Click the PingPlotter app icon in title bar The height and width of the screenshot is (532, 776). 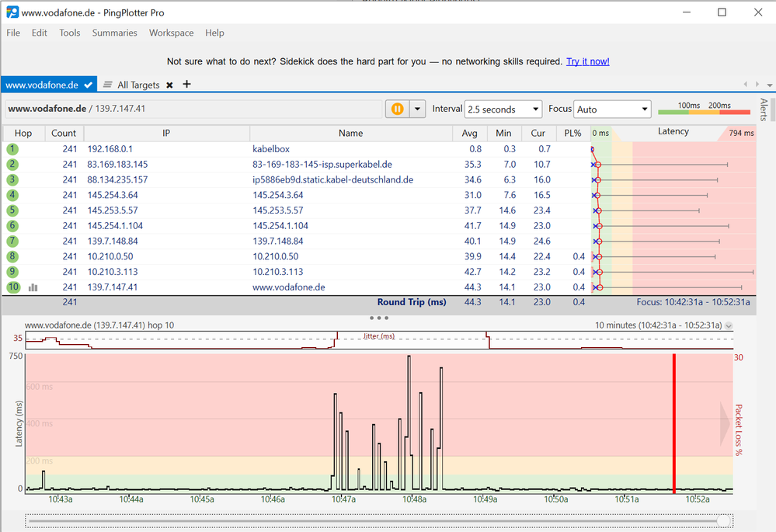tap(12, 12)
